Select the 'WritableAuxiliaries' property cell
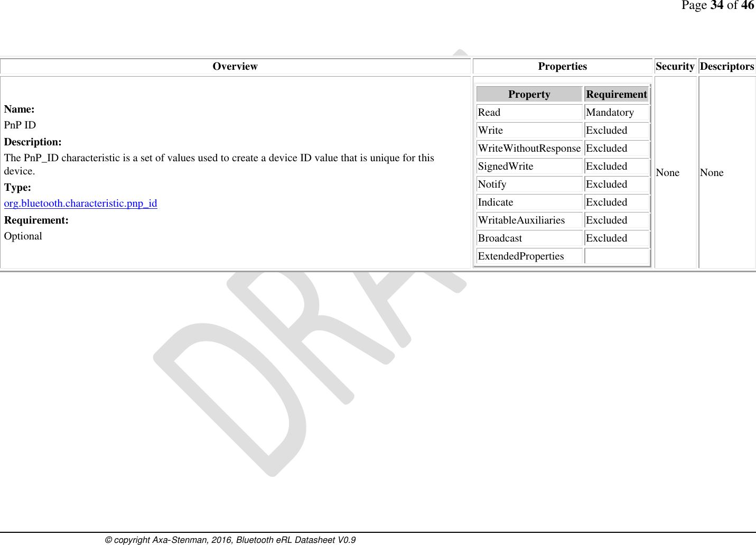This screenshot has width=756, height=545. [x=529, y=220]
